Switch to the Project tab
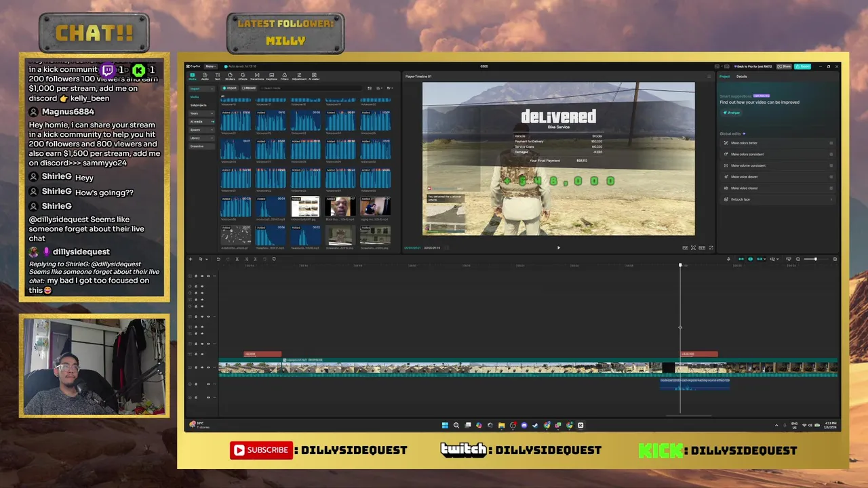 tap(724, 76)
